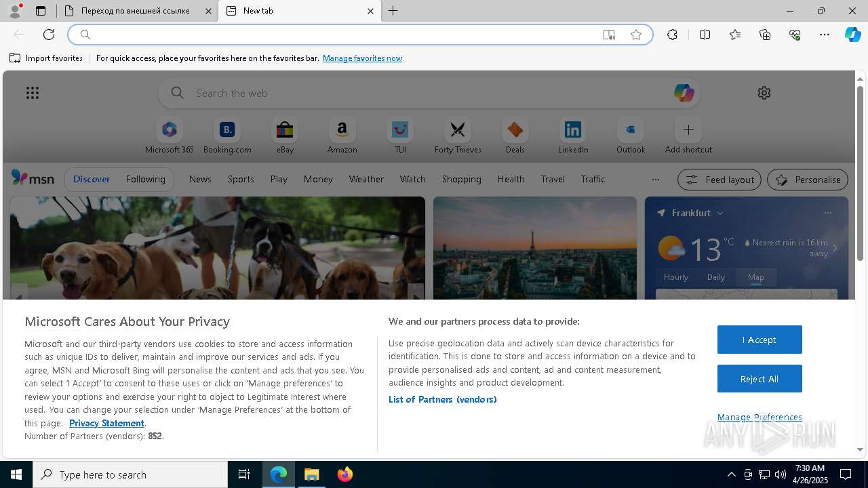The height and width of the screenshot is (488, 868).
Task: Show hidden system tray icons chevron
Action: [x=731, y=474]
